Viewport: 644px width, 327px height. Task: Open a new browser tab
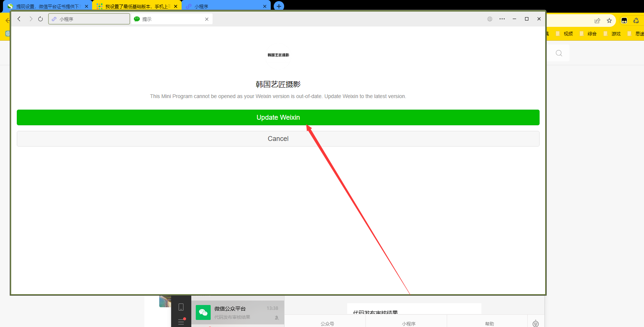point(279,6)
